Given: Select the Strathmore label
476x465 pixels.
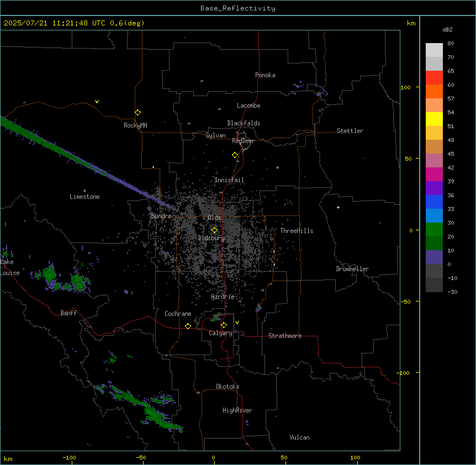Looking at the screenshot, I should (285, 336).
